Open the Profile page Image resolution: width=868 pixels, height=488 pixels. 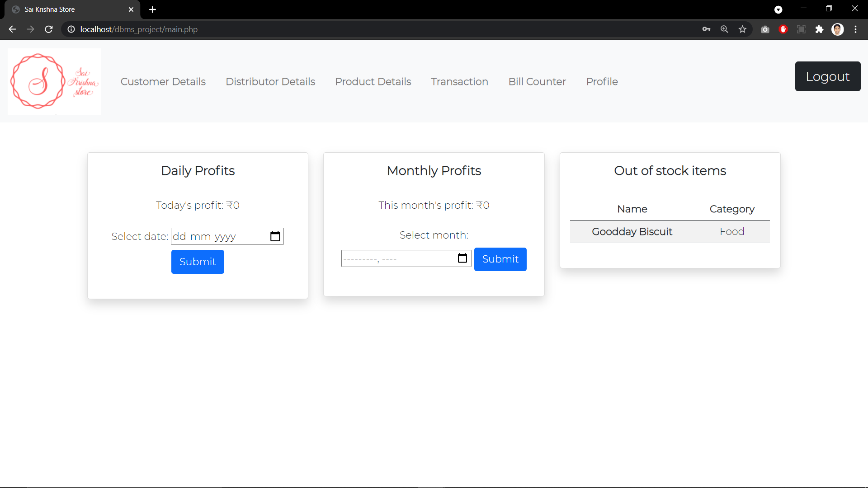click(602, 81)
